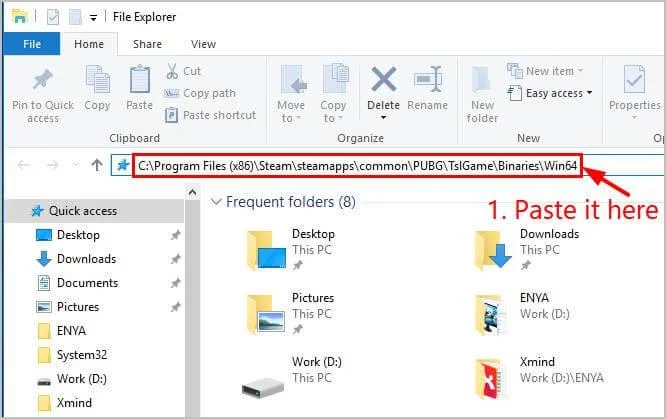
Task: Collapse the Frequent folders group
Action: pos(217,201)
